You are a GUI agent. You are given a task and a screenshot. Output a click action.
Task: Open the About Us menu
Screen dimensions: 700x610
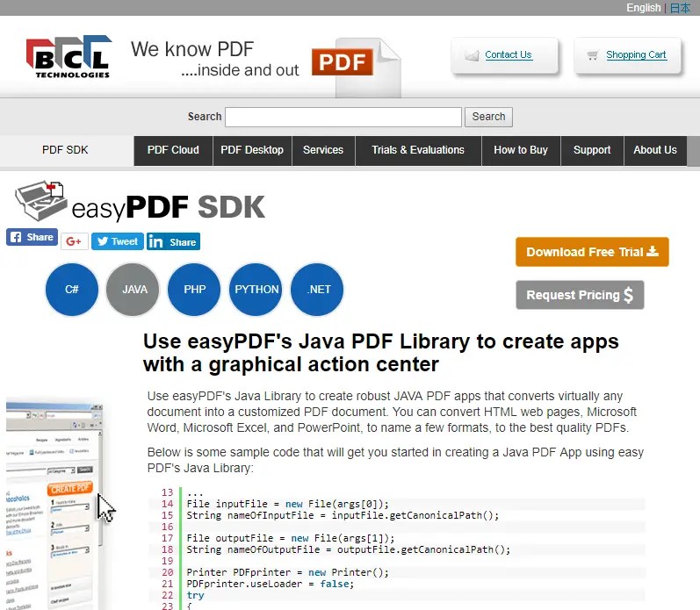655,150
